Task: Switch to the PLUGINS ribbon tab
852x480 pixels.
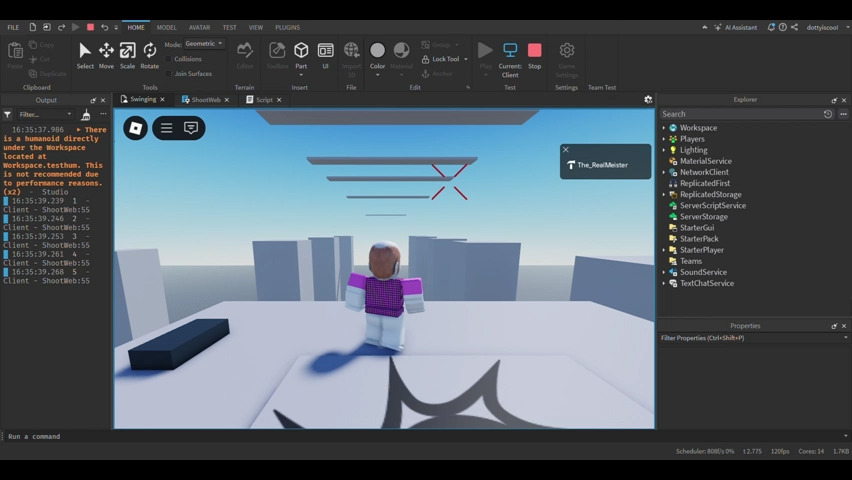Action: pos(287,27)
